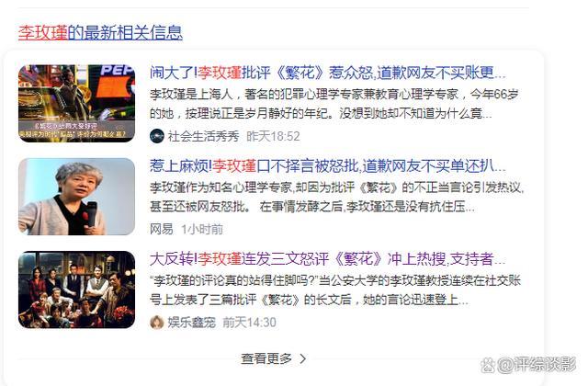
Task: Click the summary starting 李玫瑾是上海人
Action: [334, 103]
